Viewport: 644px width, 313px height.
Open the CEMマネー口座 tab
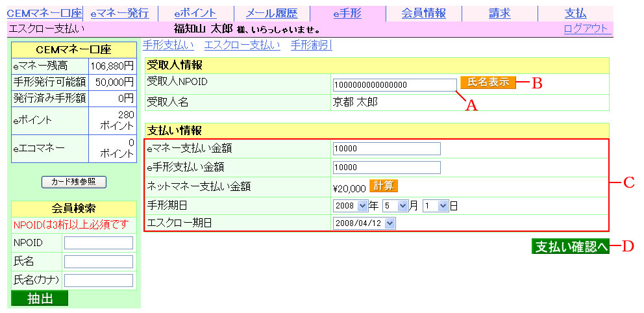pos(44,13)
